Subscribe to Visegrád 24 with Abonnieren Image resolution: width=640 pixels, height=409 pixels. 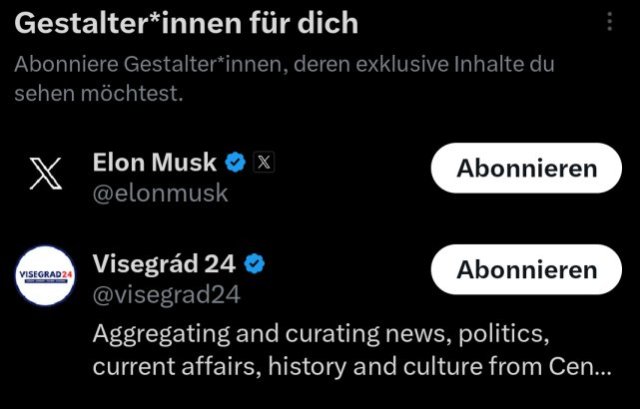(x=526, y=270)
